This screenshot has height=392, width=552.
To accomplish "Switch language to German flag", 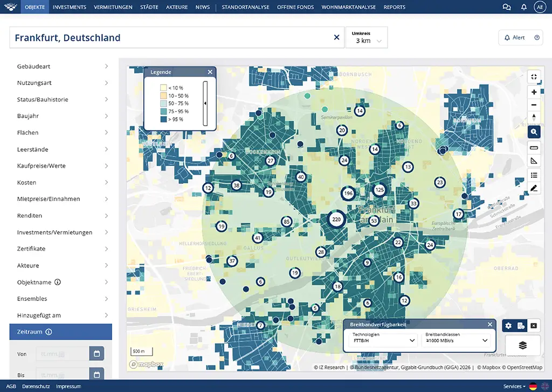I will (x=533, y=387).
